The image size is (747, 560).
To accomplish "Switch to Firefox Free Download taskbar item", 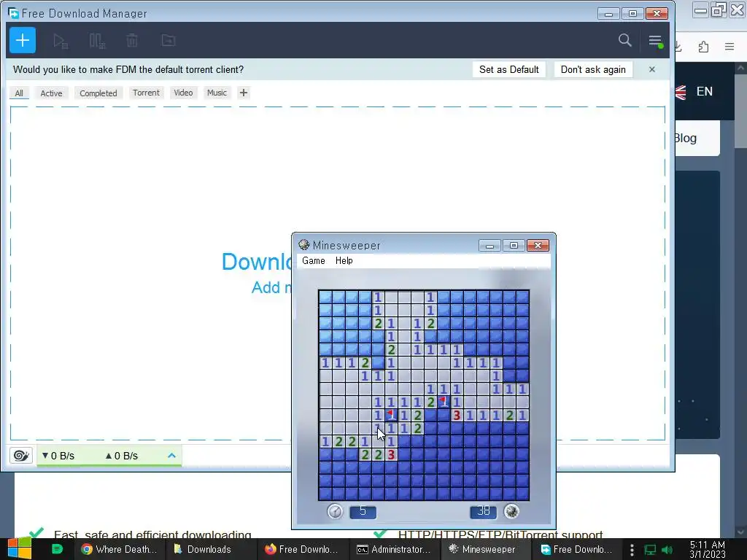I will click(x=301, y=550).
